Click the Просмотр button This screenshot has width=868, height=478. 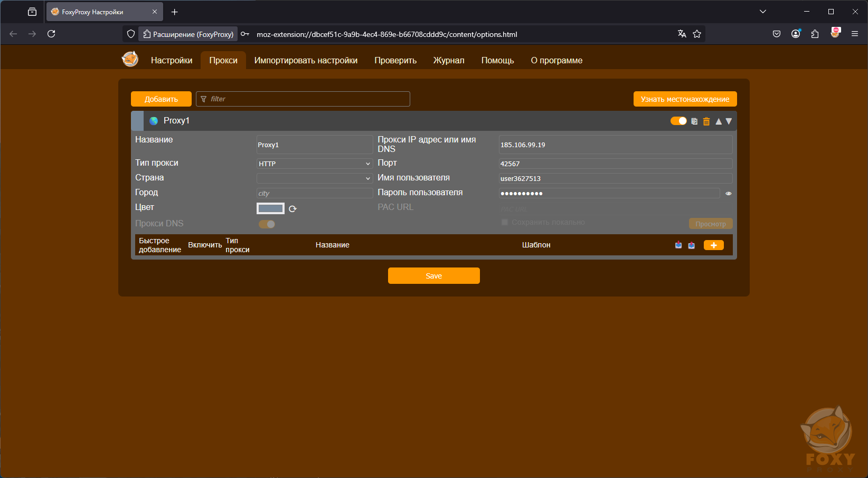coord(711,224)
